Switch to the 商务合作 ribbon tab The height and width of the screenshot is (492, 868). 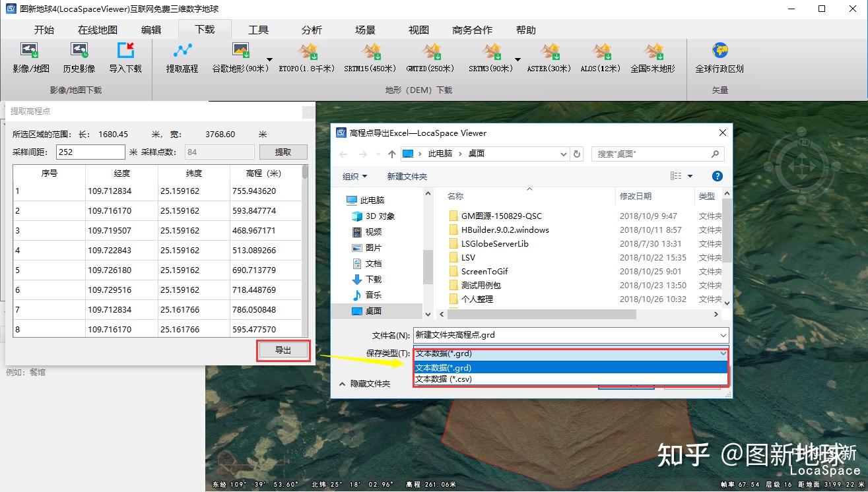point(473,30)
